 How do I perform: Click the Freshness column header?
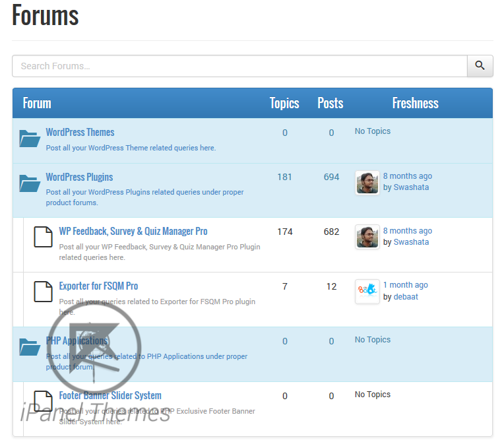coord(415,104)
